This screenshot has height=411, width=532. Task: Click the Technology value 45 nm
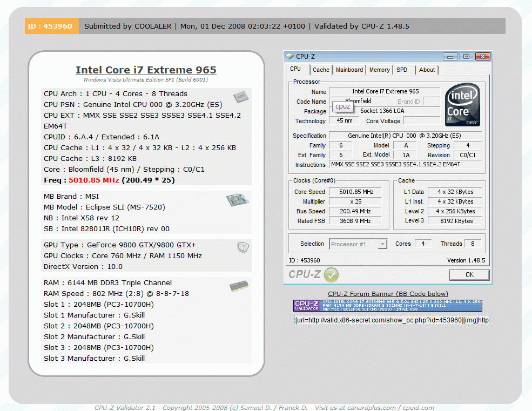tap(345, 120)
